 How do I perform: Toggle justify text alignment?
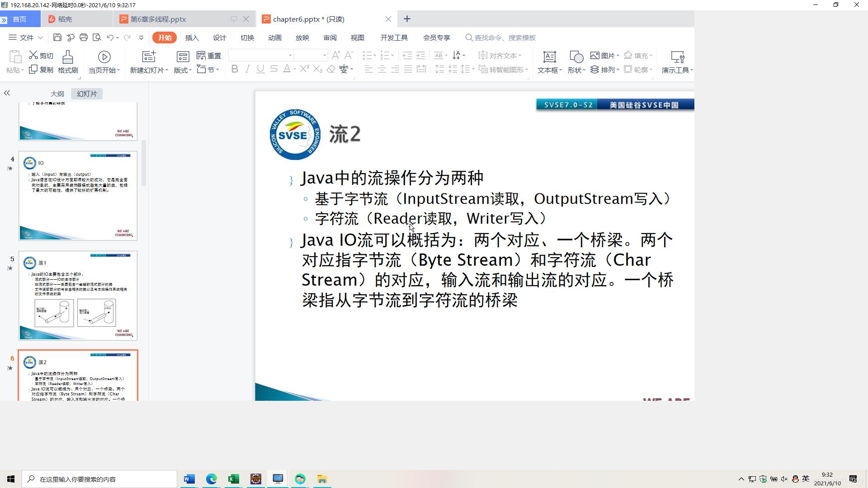(x=408, y=69)
